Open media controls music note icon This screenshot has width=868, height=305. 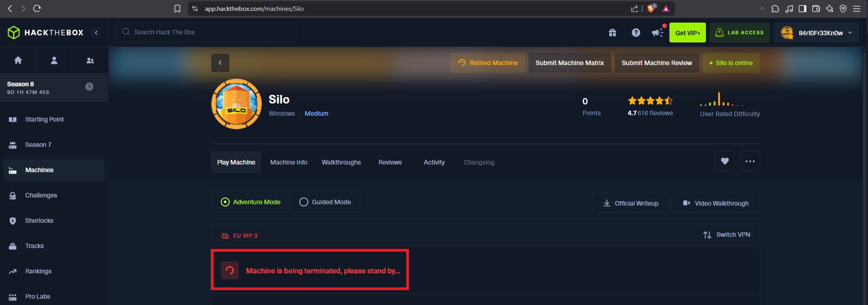(789, 9)
